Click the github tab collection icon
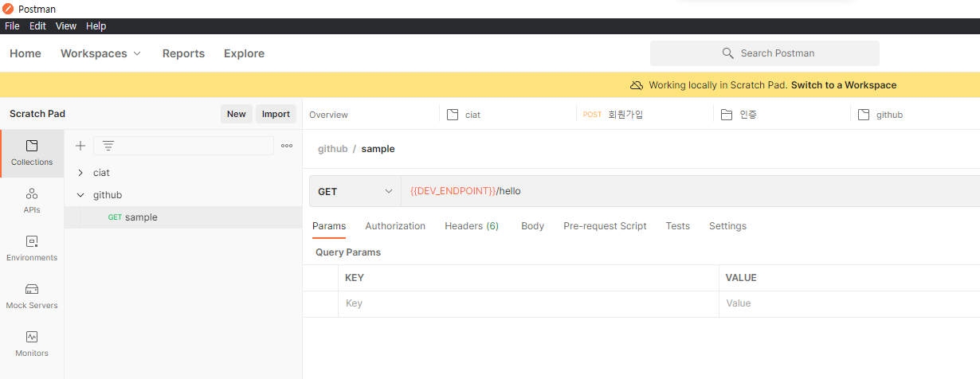This screenshot has height=379, width=980. [864, 115]
